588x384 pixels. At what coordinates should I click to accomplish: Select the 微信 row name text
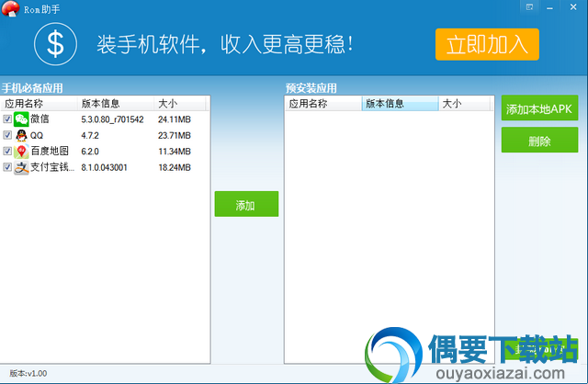(x=40, y=119)
